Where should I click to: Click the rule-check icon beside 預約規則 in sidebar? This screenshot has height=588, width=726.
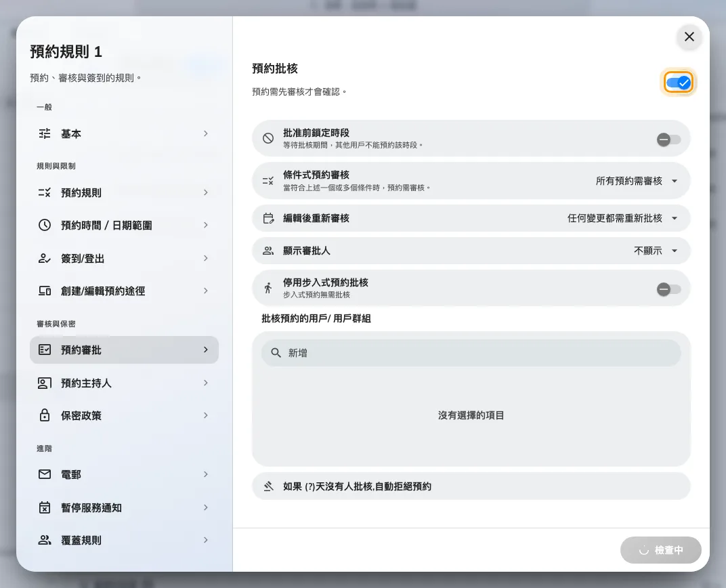(x=45, y=192)
